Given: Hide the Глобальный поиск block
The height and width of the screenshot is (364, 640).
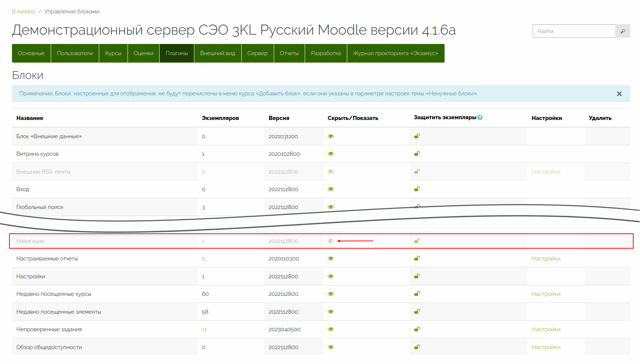Looking at the screenshot, I should [330, 207].
